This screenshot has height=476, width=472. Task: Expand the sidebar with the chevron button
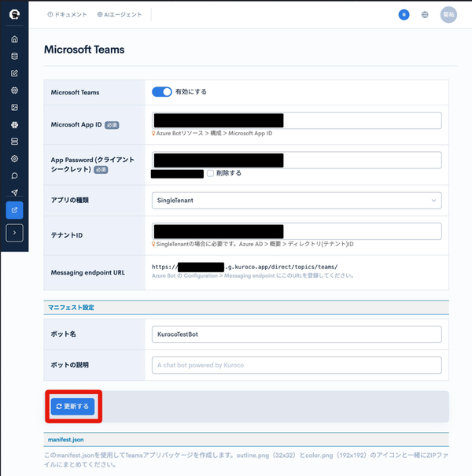(x=14, y=233)
